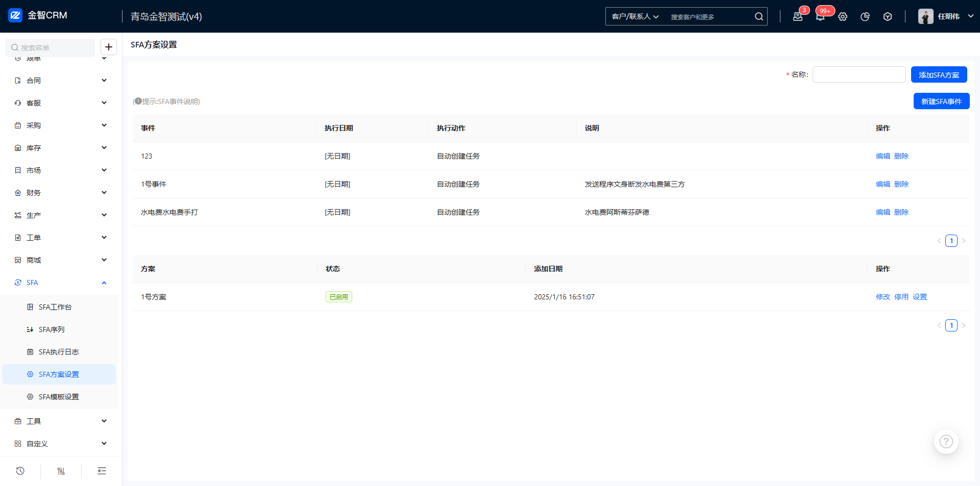Edit the 水电费水电费手打 event row

[x=883, y=212]
